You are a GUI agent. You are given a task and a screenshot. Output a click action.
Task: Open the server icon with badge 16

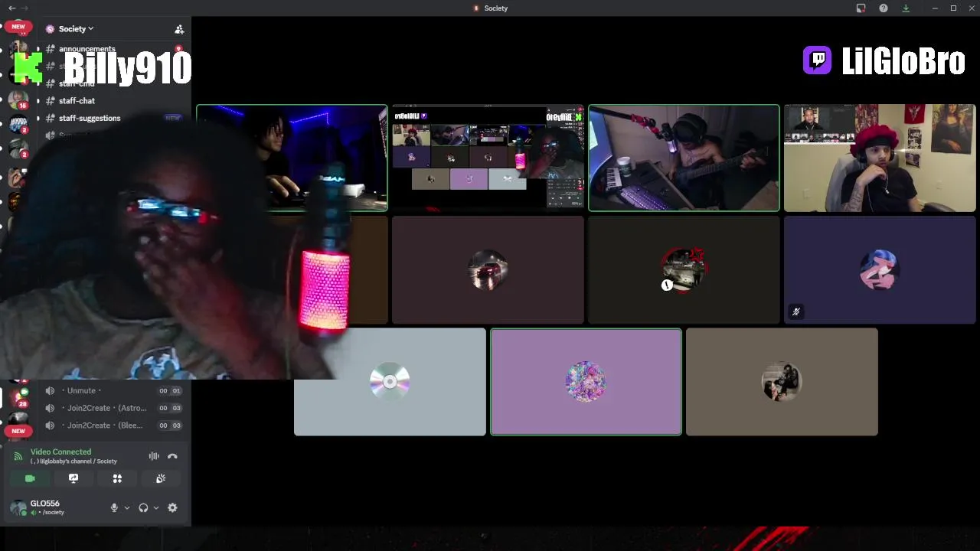point(18,99)
